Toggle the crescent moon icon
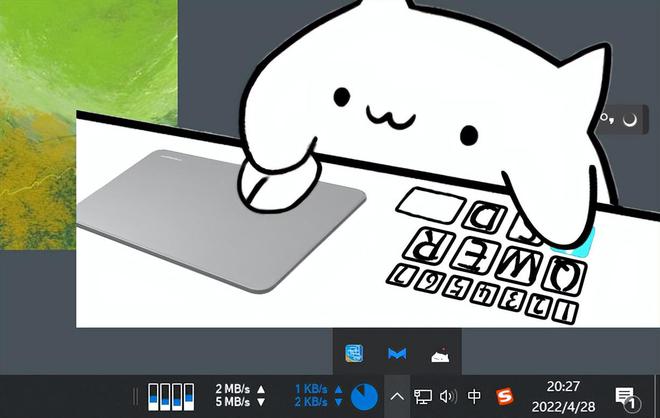 (630, 119)
